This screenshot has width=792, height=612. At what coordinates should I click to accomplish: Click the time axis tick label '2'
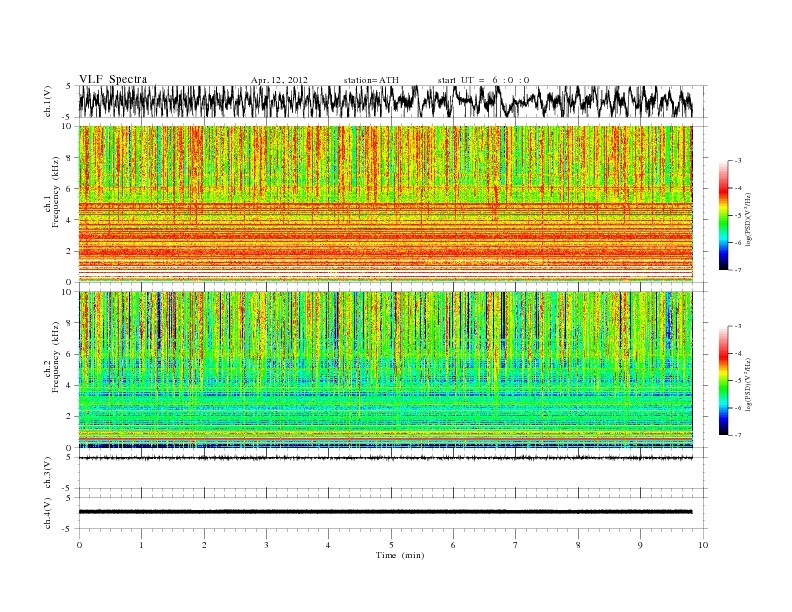click(x=204, y=545)
